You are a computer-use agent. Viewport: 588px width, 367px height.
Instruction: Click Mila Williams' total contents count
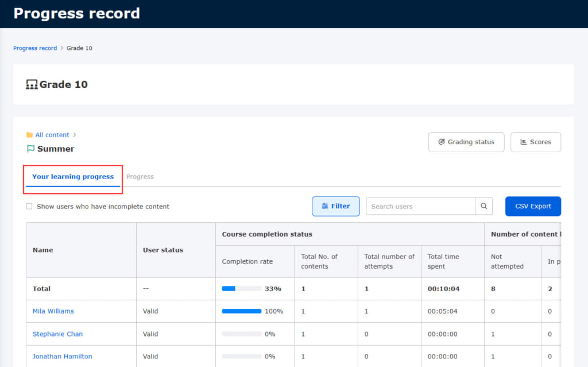(303, 311)
